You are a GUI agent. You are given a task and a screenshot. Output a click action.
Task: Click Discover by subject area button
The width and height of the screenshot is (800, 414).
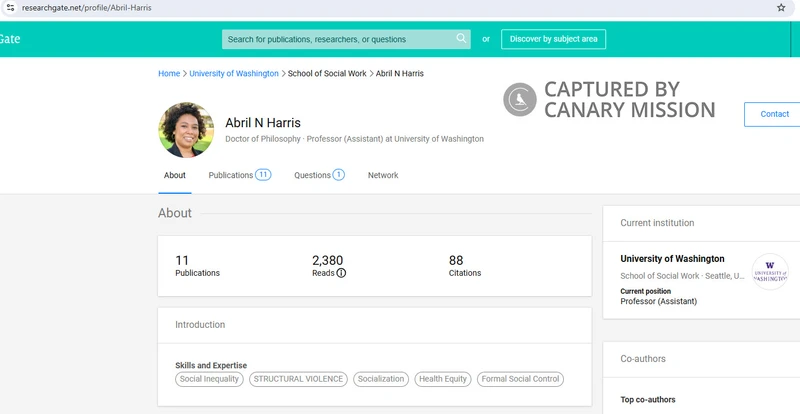[554, 39]
